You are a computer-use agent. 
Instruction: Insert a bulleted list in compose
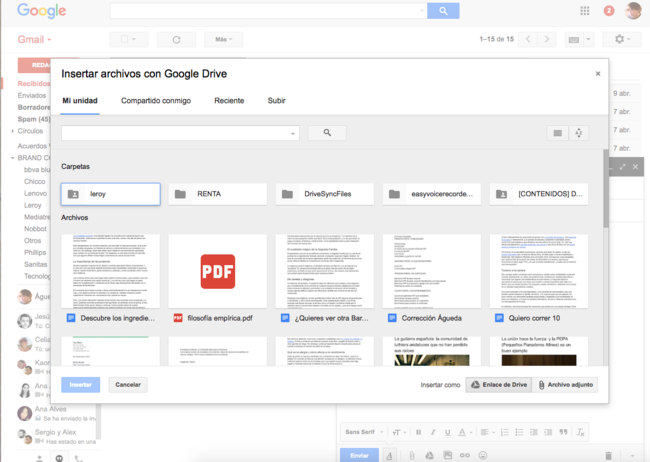519,432
